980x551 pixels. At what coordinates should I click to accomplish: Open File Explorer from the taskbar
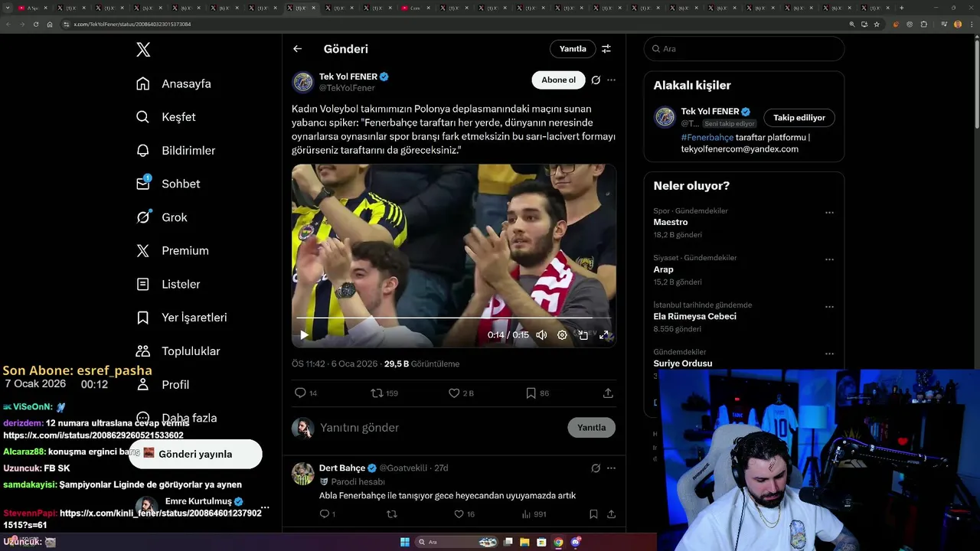click(524, 542)
